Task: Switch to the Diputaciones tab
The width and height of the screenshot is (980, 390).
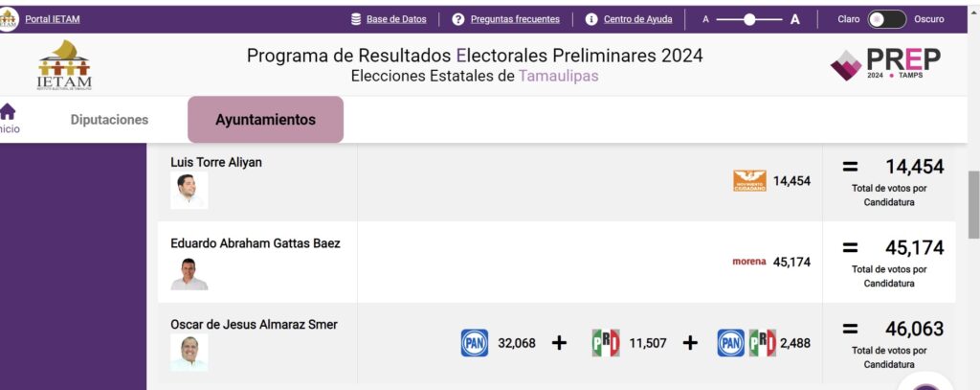Action: (109, 120)
